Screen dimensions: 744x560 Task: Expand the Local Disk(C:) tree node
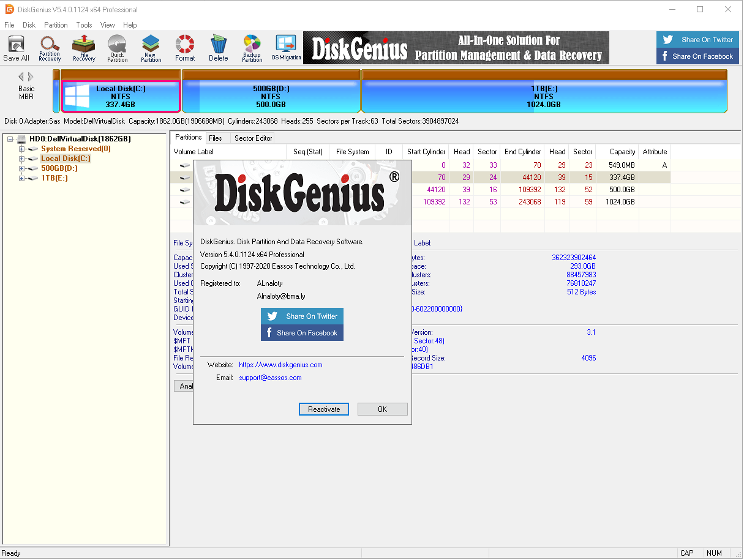point(22,159)
